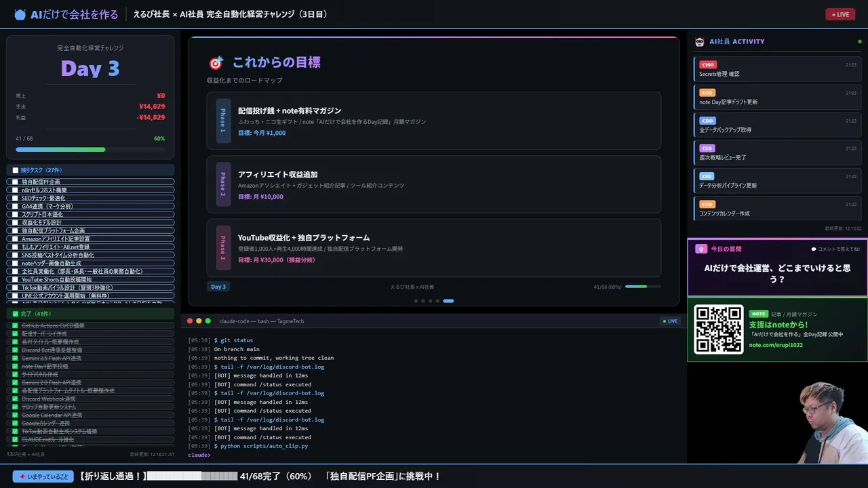The width and height of the screenshot is (868, 488).
Task: Click the 利益 -¥14,829 value
Action: 151,117
